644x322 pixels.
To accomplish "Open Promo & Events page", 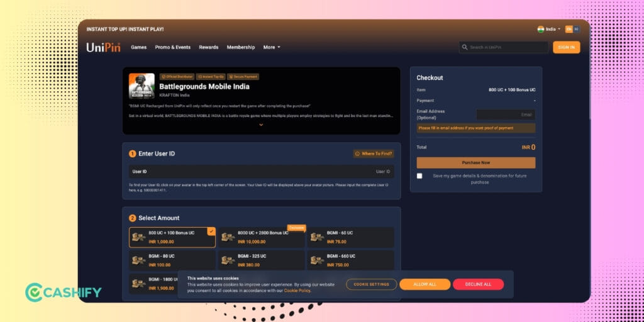I will tap(172, 47).
